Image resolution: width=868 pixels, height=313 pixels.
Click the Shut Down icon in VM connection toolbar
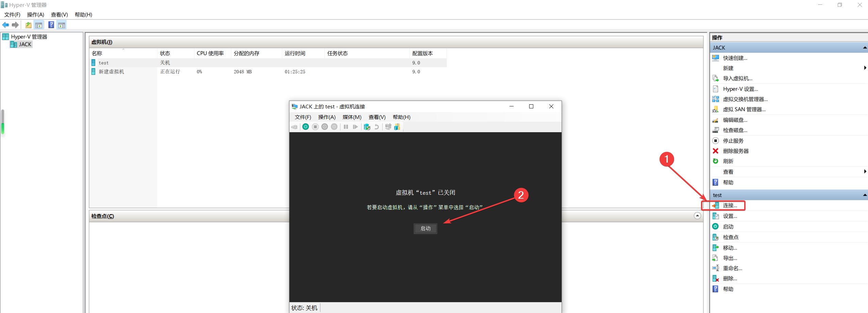pyautogui.click(x=325, y=127)
